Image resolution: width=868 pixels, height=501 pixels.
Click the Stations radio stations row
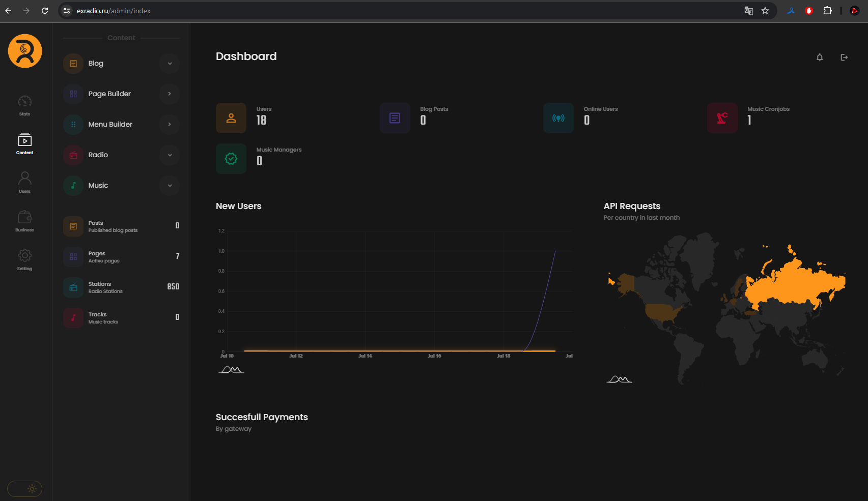[121, 287]
